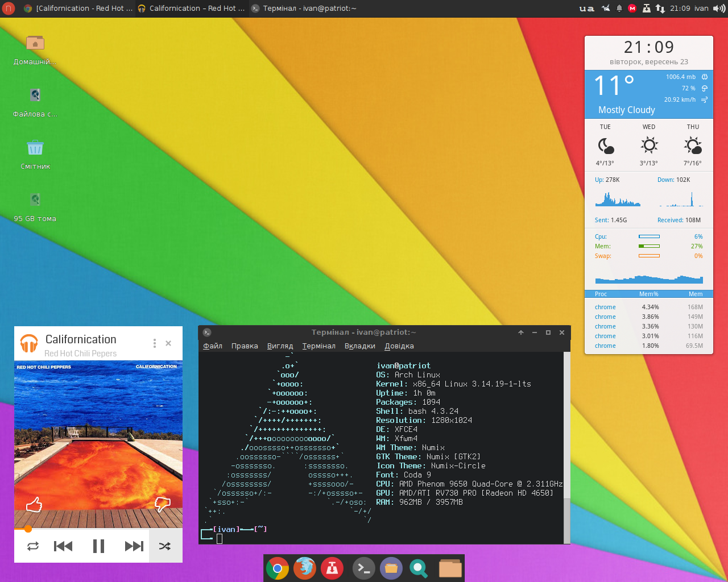The image size is (728, 582).
Task: Switch the ua keyboard layout indicator
Action: (x=587, y=8)
